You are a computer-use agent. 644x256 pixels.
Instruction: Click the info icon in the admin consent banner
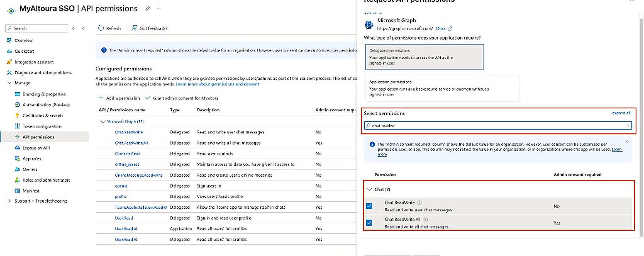pyautogui.click(x=104, y=50)
